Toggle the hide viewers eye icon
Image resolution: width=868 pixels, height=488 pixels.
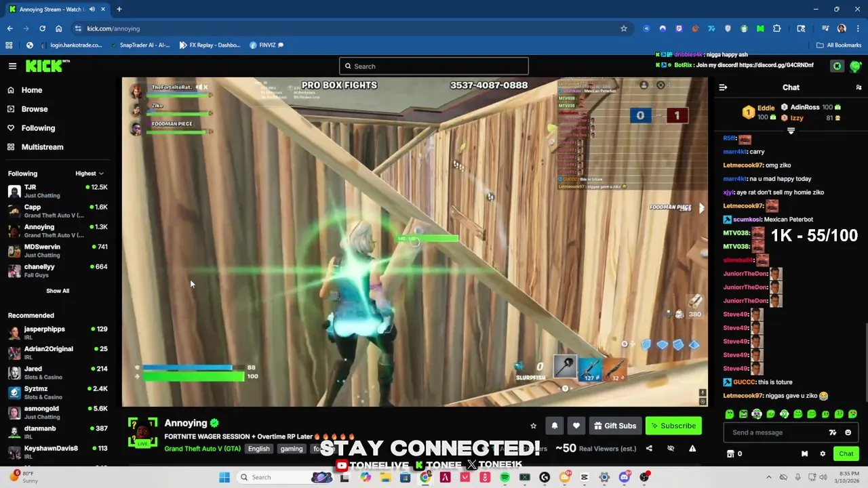point(671,449)
